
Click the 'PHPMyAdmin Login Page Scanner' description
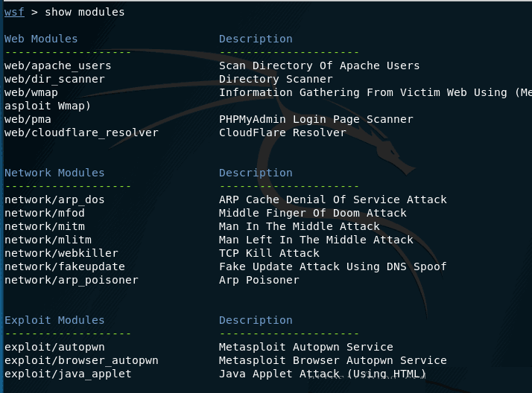coord(316,119)
